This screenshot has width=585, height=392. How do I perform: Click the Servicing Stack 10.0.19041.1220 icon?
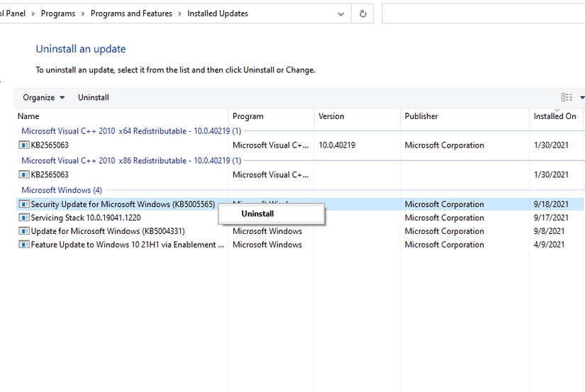[24, 218]
